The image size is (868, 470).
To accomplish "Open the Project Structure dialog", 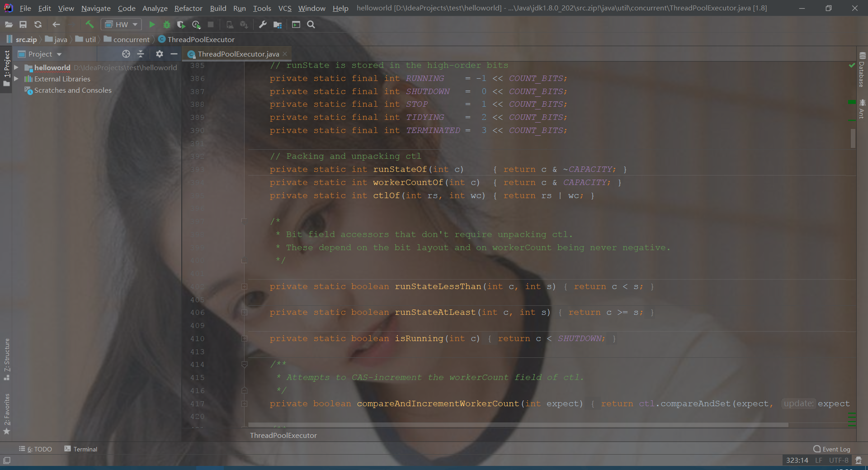I will [x=278, y=24].
